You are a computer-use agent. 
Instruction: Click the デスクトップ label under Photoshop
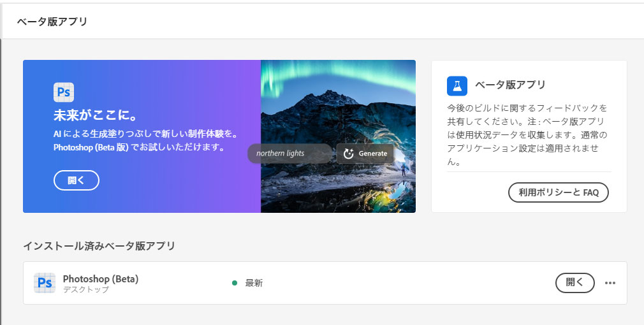click(86, 289)
